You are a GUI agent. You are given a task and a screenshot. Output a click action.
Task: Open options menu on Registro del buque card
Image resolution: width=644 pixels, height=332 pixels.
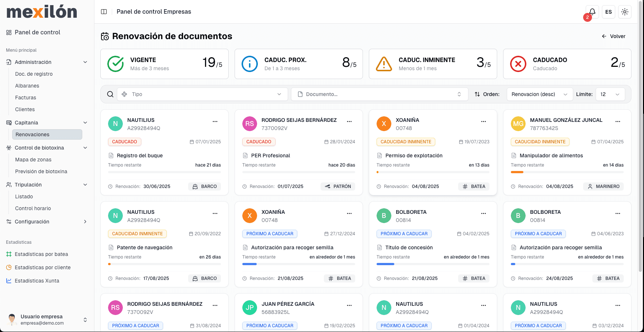coord(215,121)
